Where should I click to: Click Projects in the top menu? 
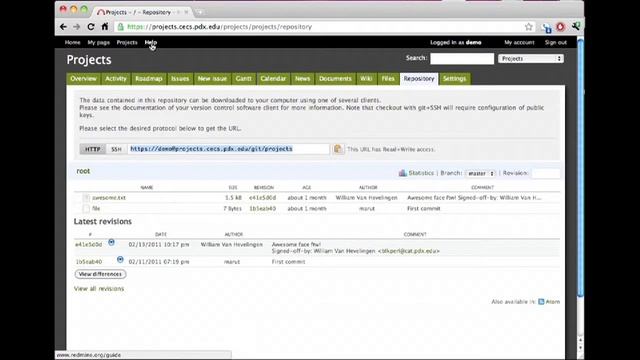coord(127,42)
